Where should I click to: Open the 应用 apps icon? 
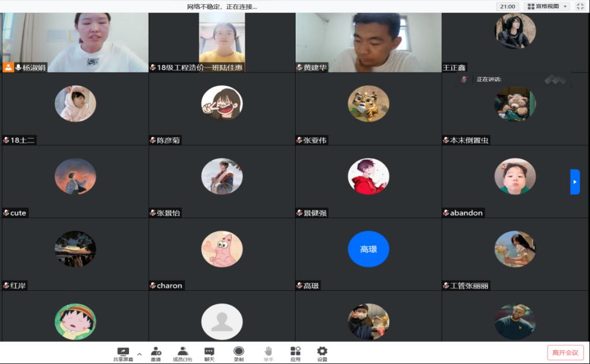pos(296,351)
